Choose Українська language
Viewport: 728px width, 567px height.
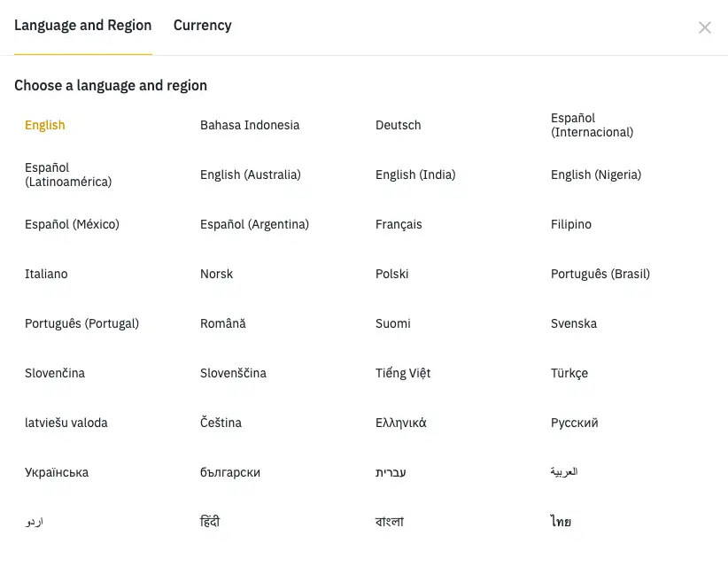coord(57,472)
